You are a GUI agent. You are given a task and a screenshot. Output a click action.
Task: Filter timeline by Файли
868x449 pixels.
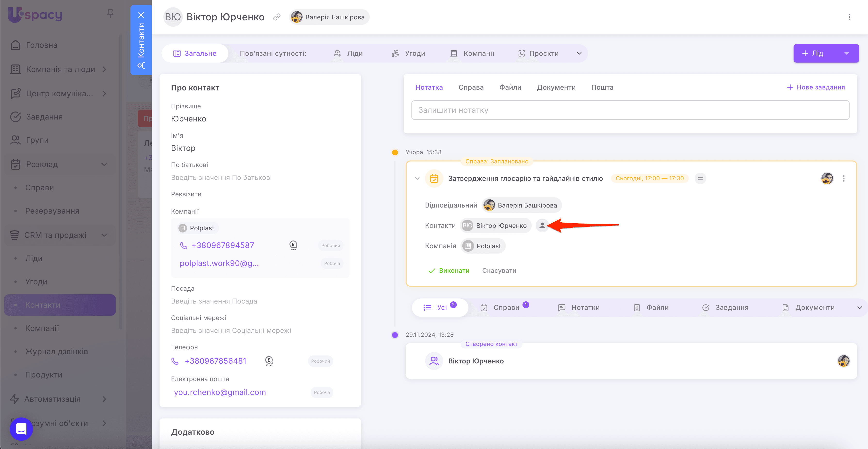point(651,307)
